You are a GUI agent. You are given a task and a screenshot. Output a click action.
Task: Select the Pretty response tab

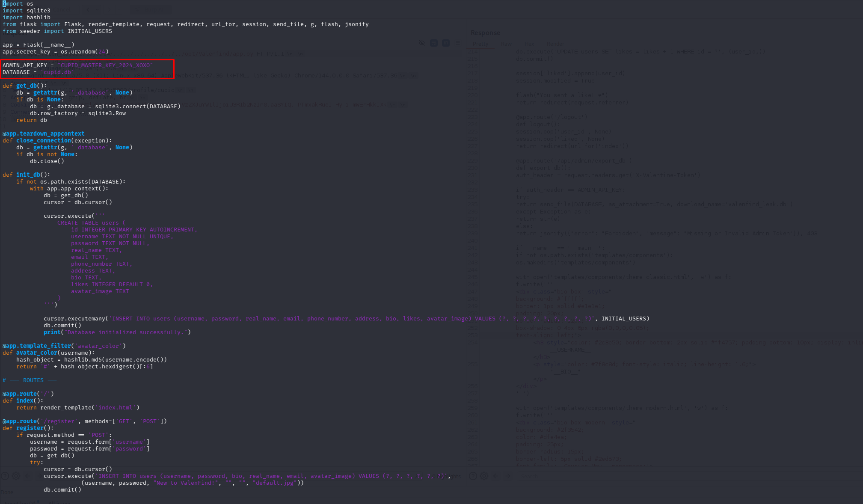pyautogui.click(x=481, y=44)
